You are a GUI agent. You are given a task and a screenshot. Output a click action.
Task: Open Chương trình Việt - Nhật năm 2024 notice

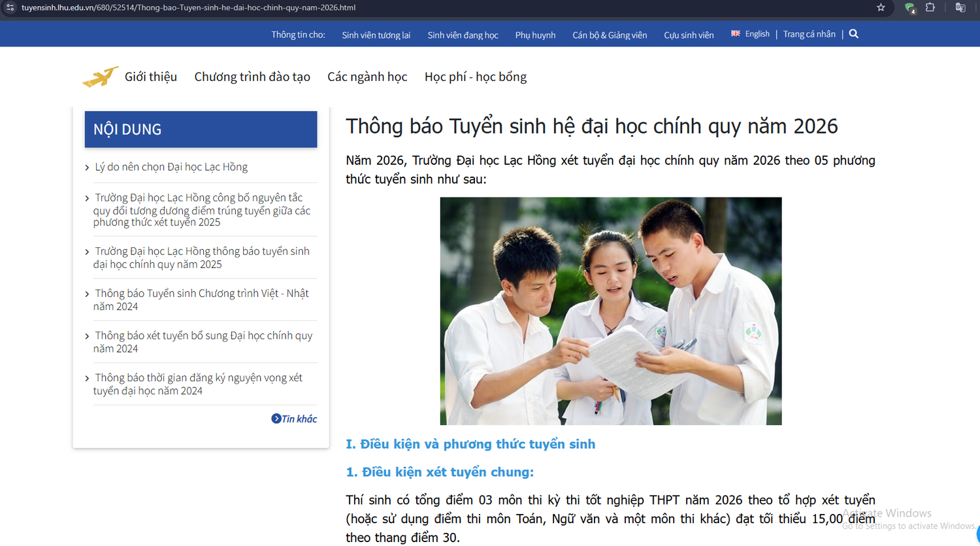pyautogui.click(x=201, y=299)
